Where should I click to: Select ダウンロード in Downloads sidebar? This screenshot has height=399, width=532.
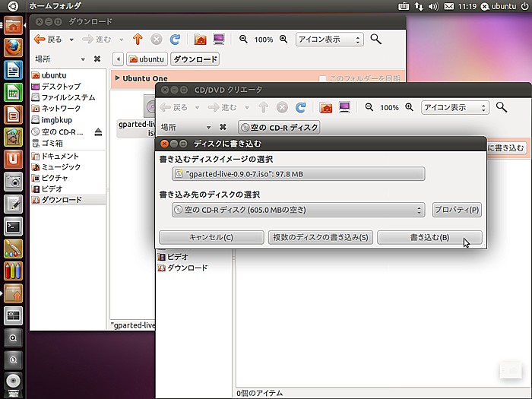tap(68, 200)
